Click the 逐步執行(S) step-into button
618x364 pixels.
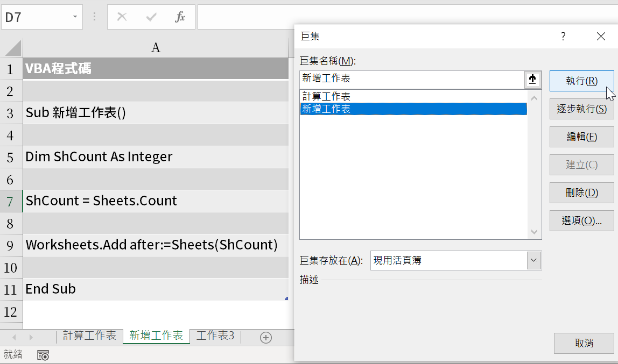(582, 109)
